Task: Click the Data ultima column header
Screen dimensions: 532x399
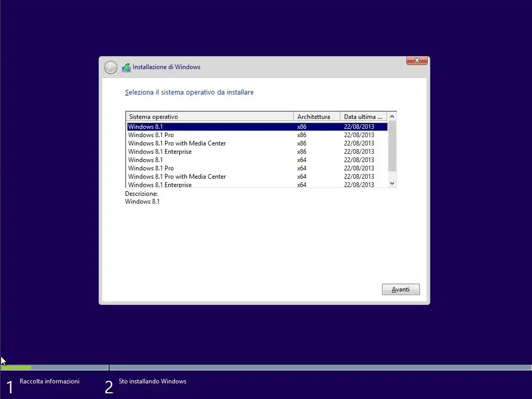Action: (x=364, y=116)
